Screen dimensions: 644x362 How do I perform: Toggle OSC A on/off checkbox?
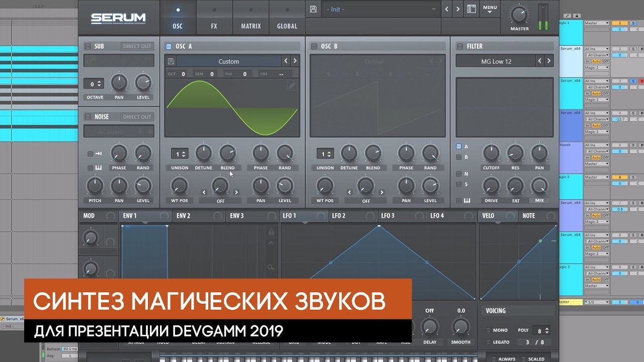point(169,46)
